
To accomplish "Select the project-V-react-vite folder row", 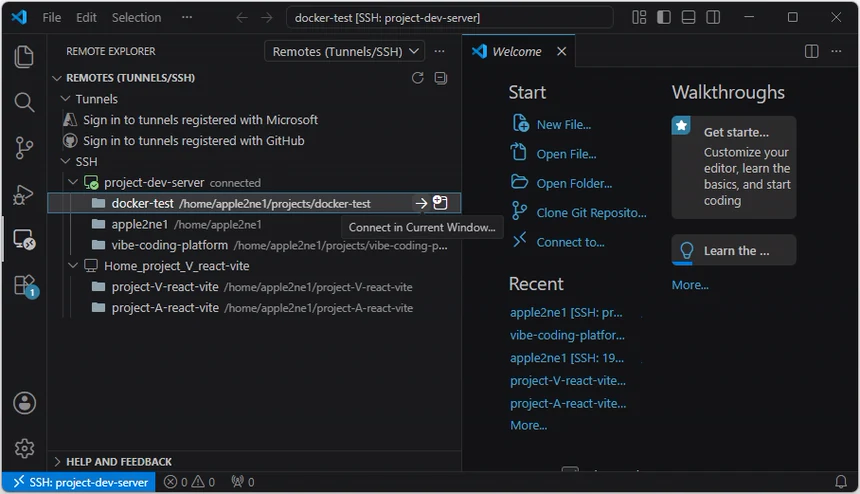I will (x=254, y=287).
